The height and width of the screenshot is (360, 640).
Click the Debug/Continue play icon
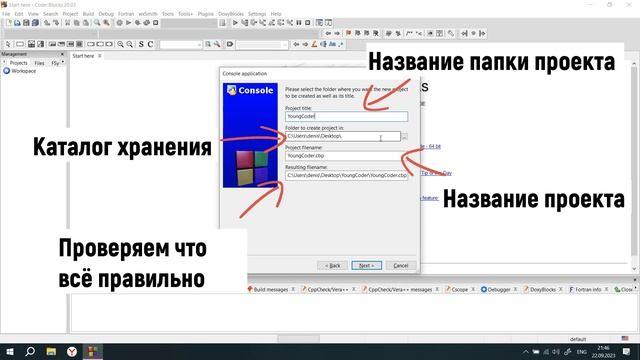[x=235, y=23]
